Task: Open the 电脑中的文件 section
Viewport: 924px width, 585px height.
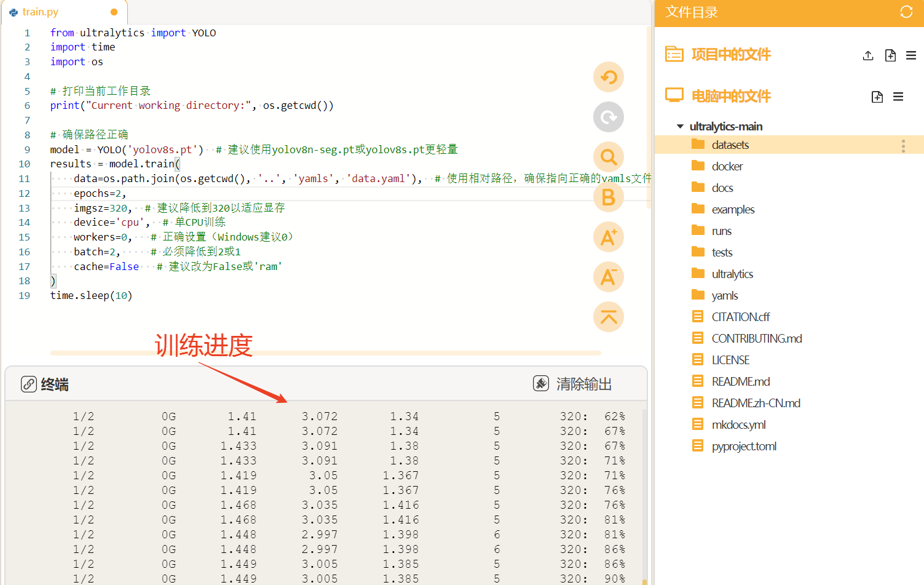Action: coord(731,96)
